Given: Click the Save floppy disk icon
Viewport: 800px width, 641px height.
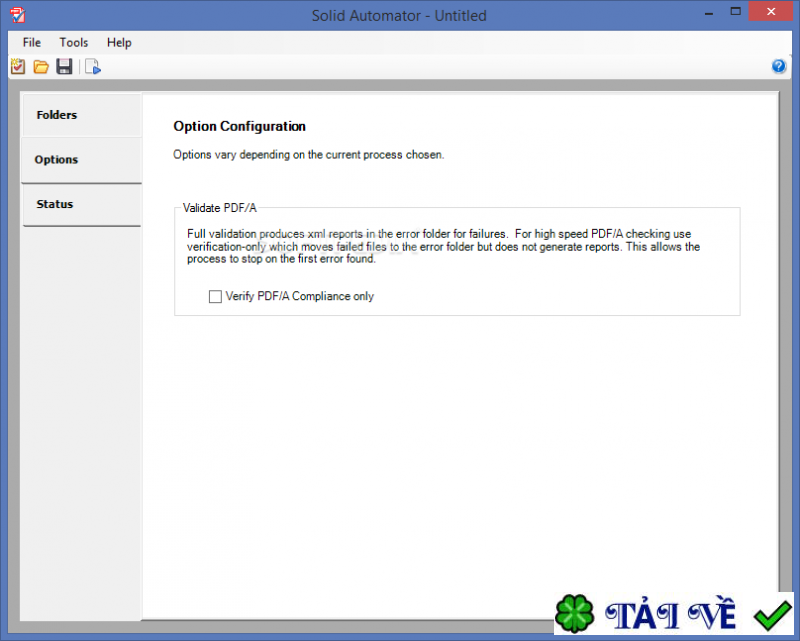Looking at the screenshot, I should click(x=64, y=66).
